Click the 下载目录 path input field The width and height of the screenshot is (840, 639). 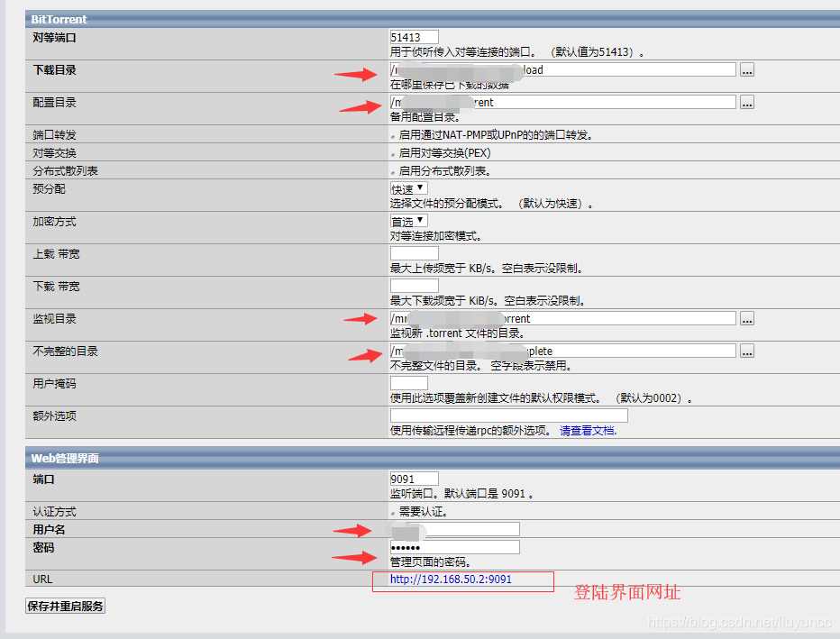[562, 69]
